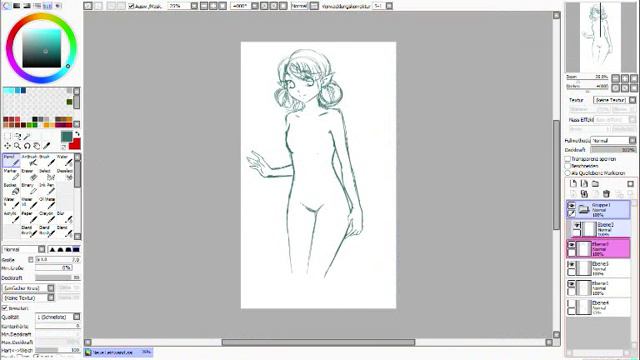Open the brush shape einfacher Kreis dropdown

tap(51, 288)
